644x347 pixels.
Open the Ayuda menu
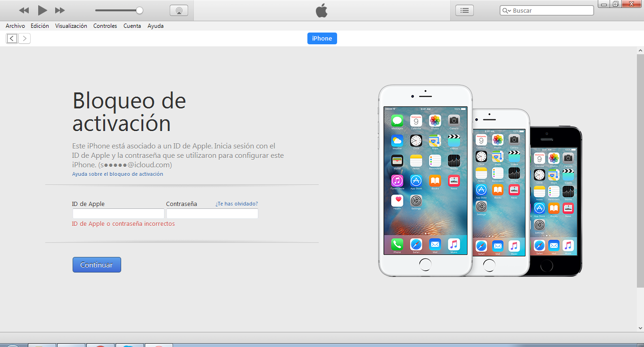156,26
